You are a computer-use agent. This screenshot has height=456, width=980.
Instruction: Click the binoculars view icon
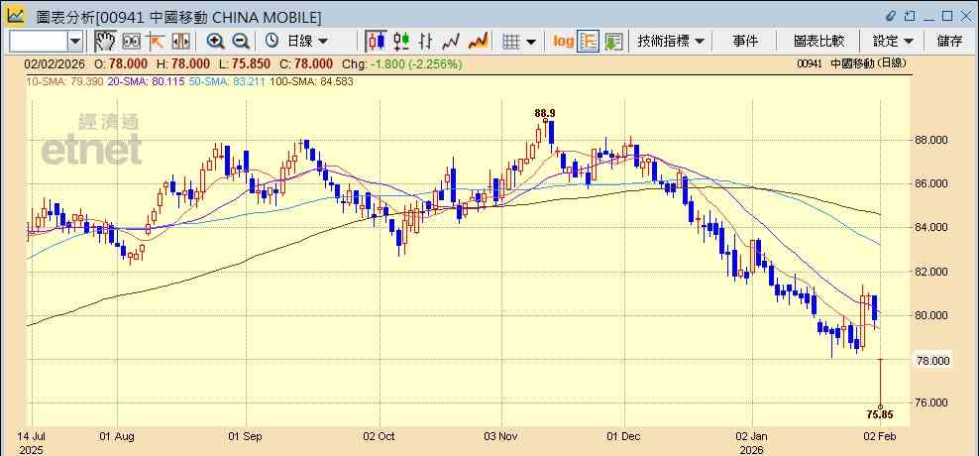[131, 42]
